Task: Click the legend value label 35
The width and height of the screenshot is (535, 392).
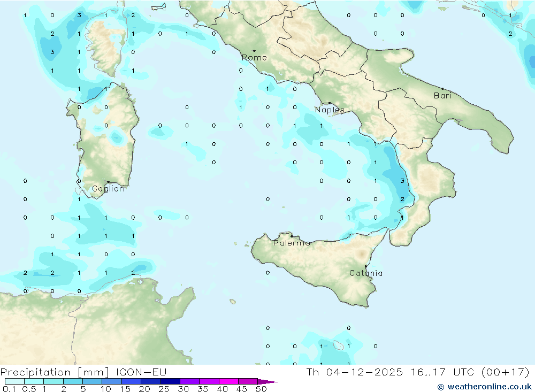Action: [x=203, y=389]
